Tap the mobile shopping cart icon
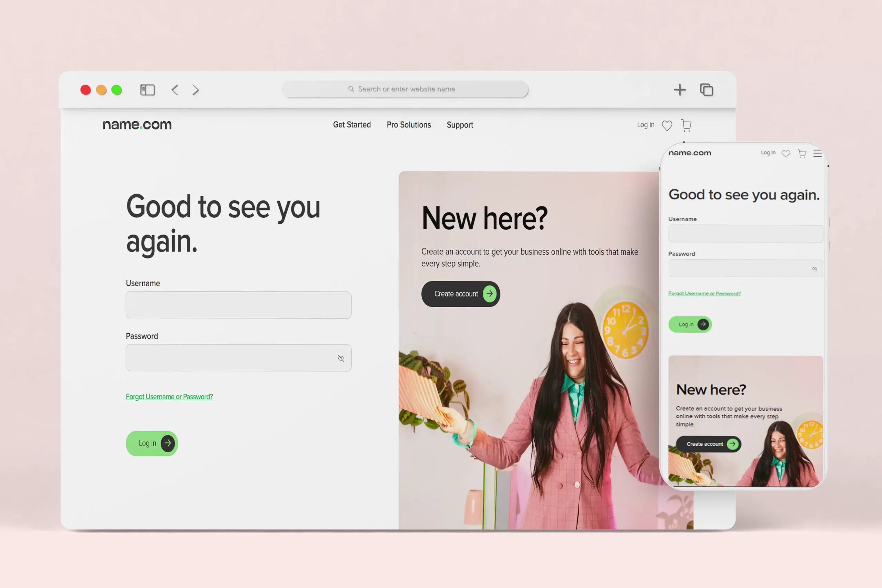The image size is (882, 588). [x=802, y=153]
